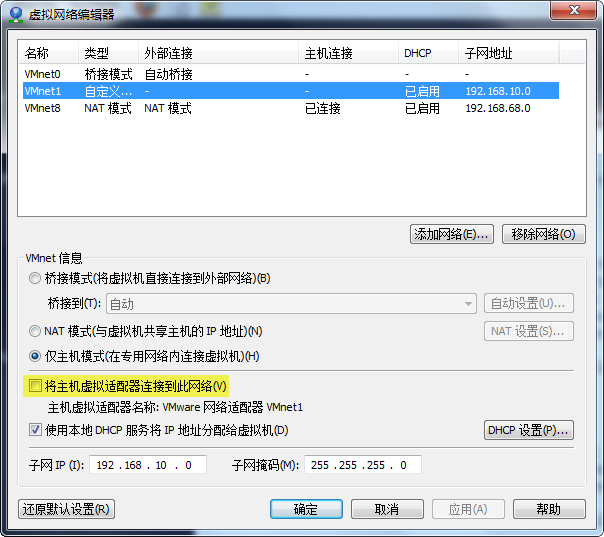Click the NAT 设置(S)... button
Viewport: 604px width, 537px height.
(x=528, y=331)
